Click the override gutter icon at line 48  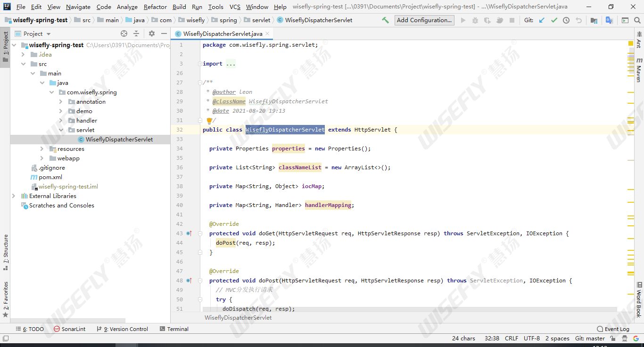[x=189, y=281]
